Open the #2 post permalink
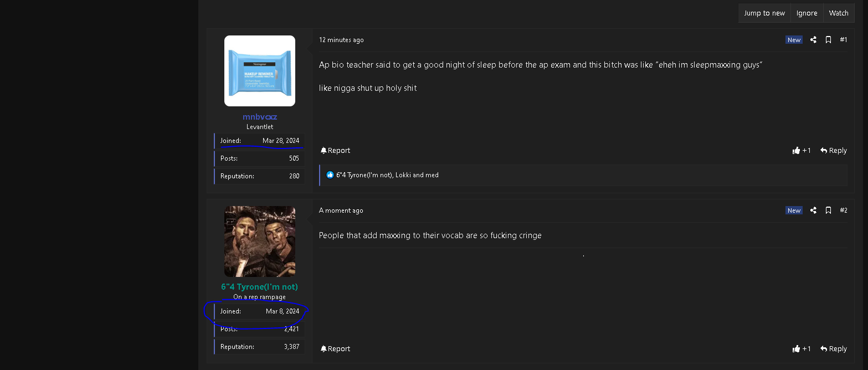The image size is (868, 370). 843,210
